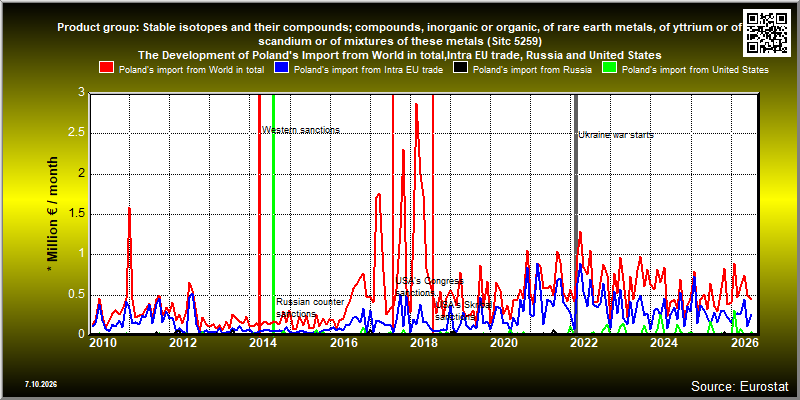Click the date stamp 7.10.2026
Image resolution: width=800 pixels, height=400 pixels.
pyautogui.click(x=40, y=384)
